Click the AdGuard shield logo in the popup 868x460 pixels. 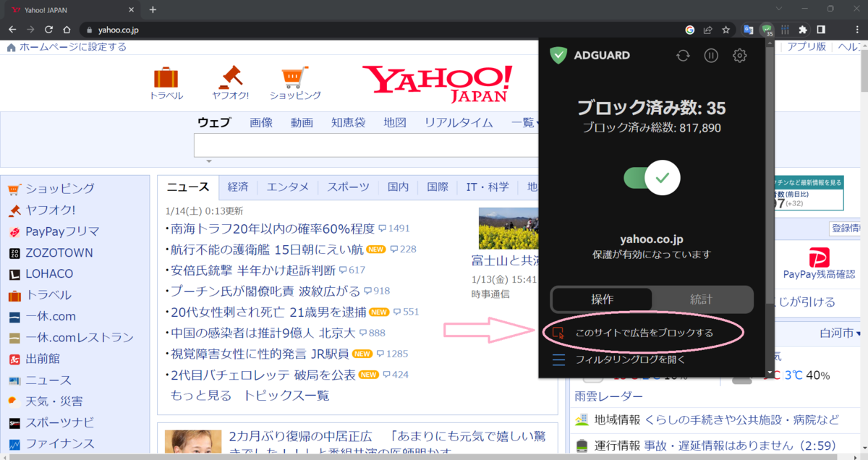pyautogui.click(x=558, y=55)
